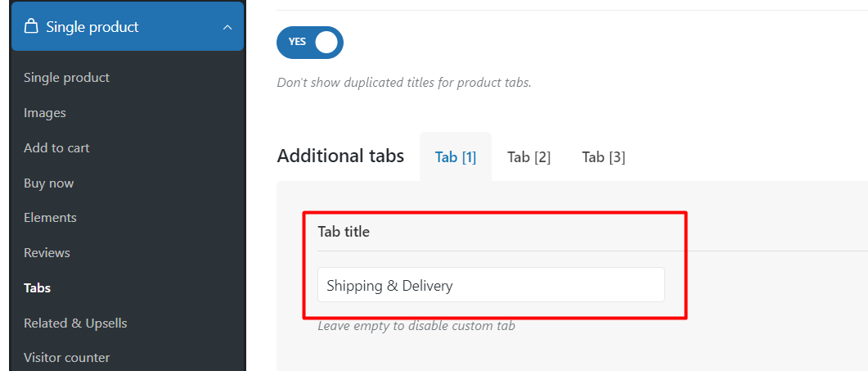The height and width of the screenshot is (371, 868).
Task: Open the Single product submenu item
Action: [x=66, y=78]
